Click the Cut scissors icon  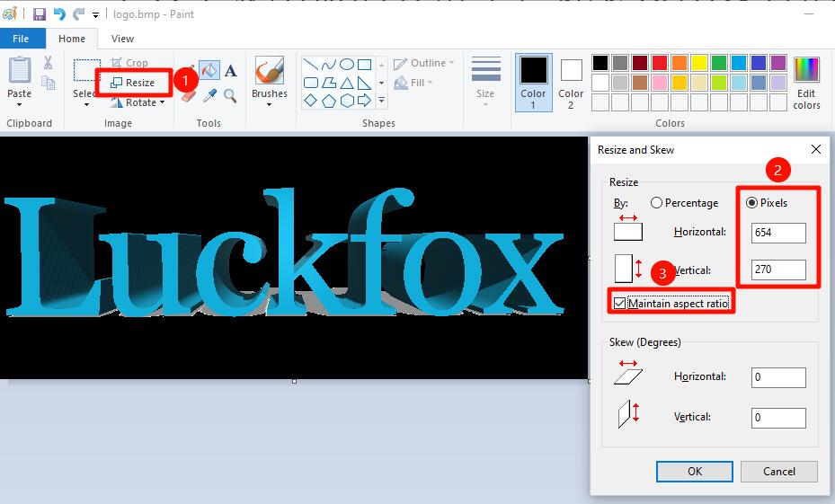coord(48,63)
